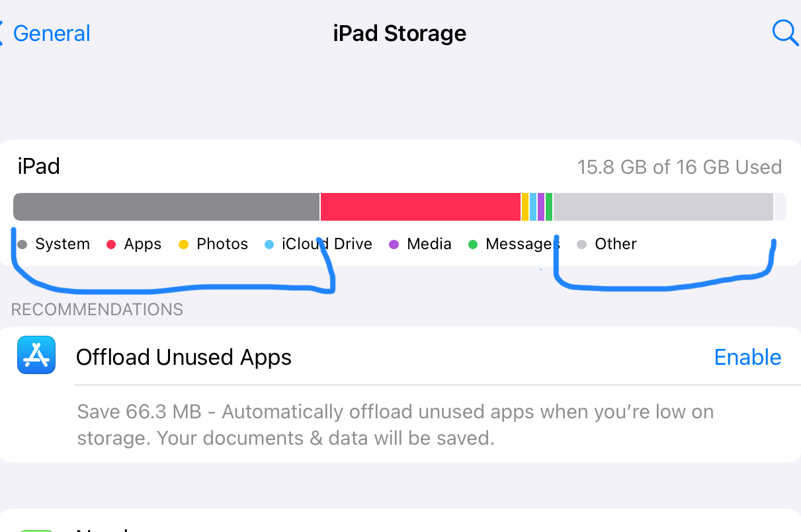Click the gray System legend dot
This screenshot has width=801, height=532.
(x=22, y=245)
